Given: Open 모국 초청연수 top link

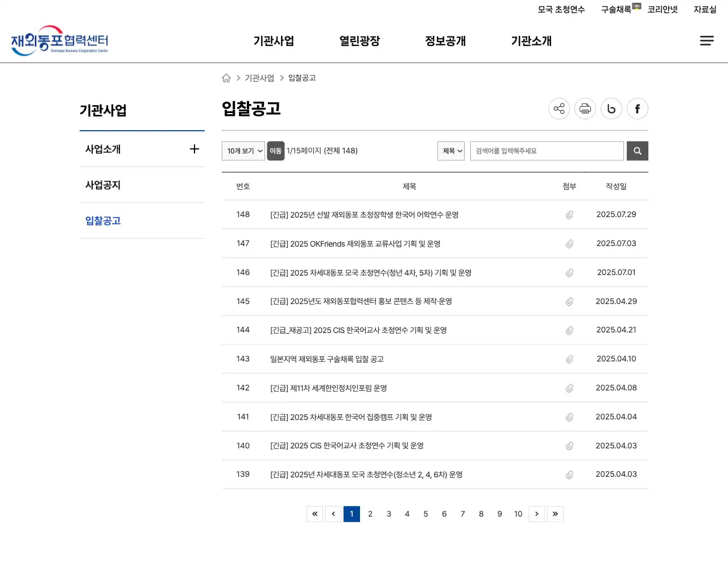Looking at the screenshot, I should point(561,10).
